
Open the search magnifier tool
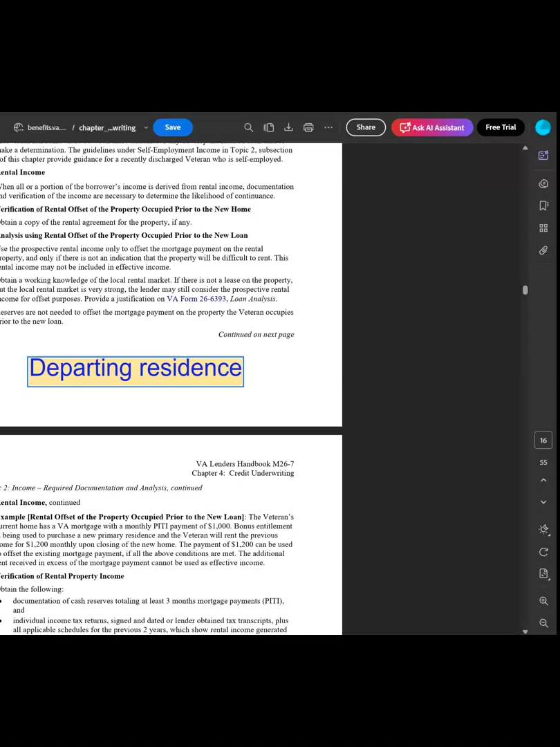[x=249, y=127]
